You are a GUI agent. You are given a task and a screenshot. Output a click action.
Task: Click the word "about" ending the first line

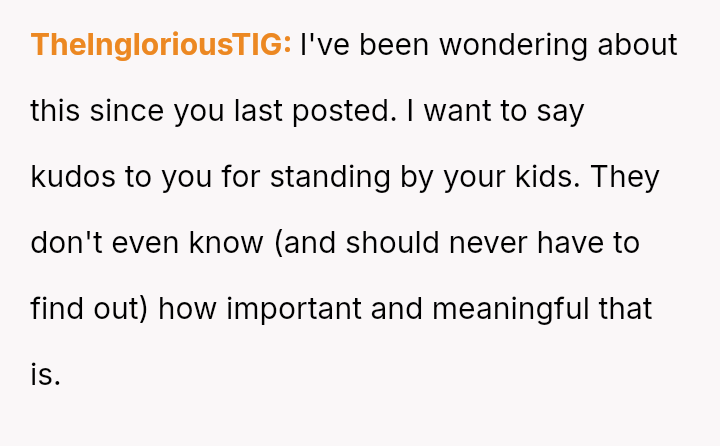(637, 45)
